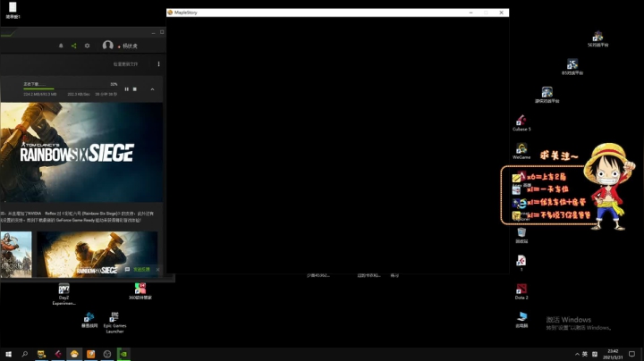Open the third platform shortcut above Cubase
Viewport: 644px width, 361px height.
point(547,95)
